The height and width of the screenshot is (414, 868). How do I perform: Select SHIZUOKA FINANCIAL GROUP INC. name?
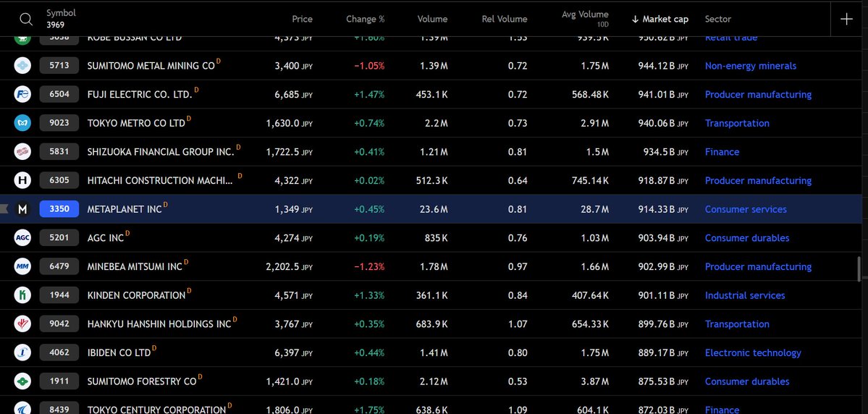[x=161, y=152]
